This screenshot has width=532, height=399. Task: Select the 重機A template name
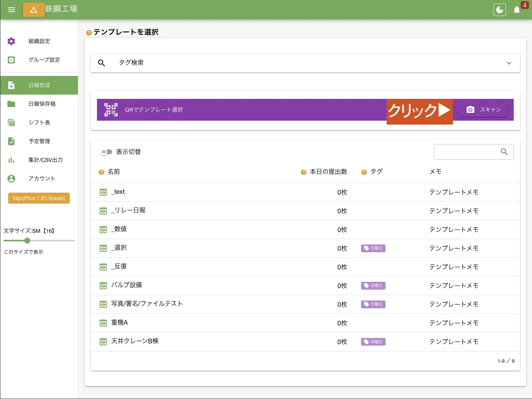pyautogui.click(x=120, y=322)
